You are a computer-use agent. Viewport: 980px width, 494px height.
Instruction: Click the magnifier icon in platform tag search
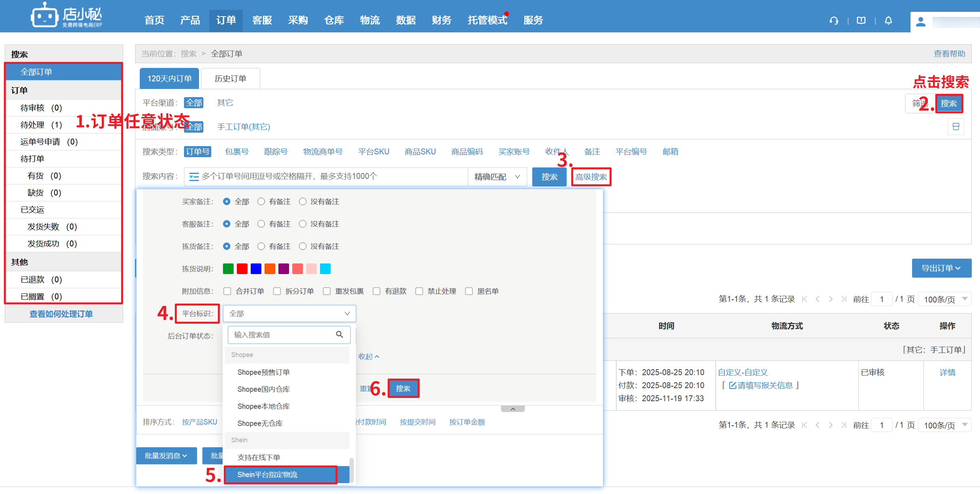339,334
